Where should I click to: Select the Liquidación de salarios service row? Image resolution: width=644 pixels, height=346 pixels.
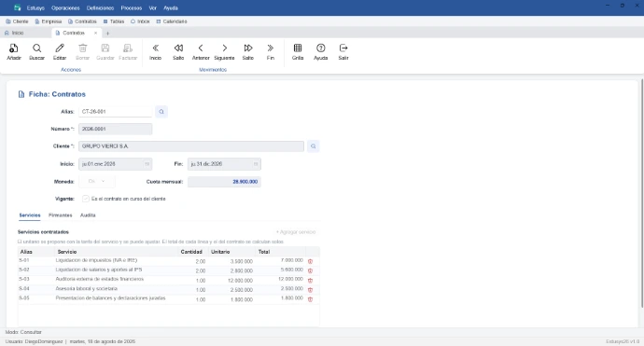pos(168,270)
